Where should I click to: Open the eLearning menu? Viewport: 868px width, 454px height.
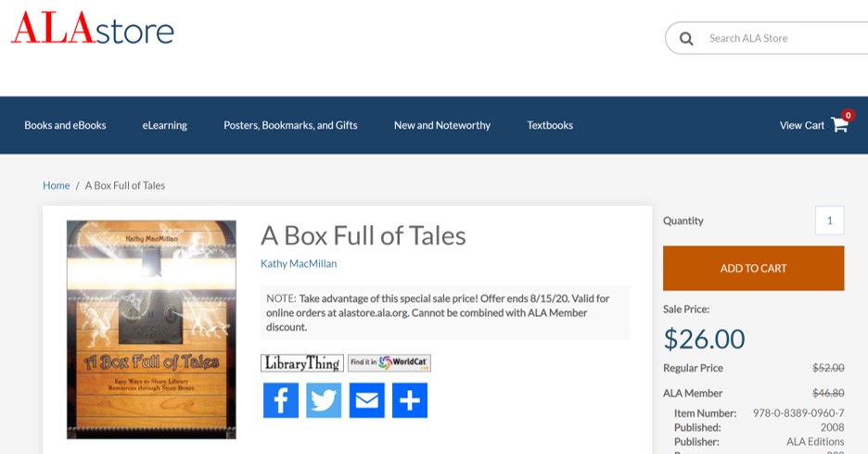pos(164,125)
